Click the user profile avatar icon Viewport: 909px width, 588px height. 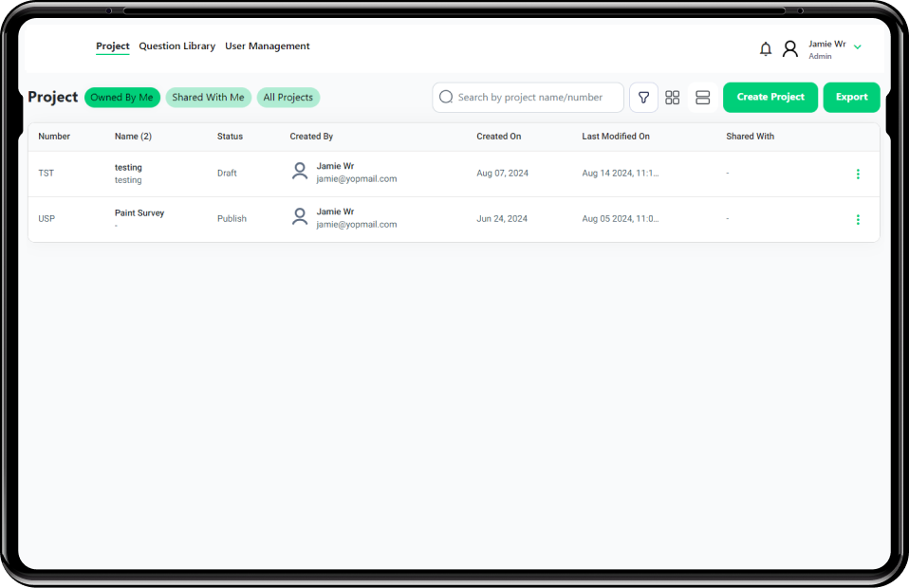pos(789,49)
